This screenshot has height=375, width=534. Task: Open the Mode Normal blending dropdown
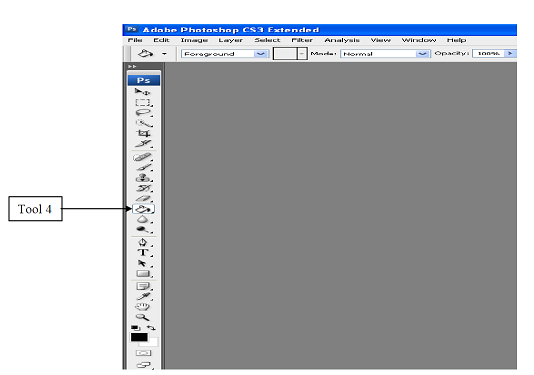click(385, 54)
